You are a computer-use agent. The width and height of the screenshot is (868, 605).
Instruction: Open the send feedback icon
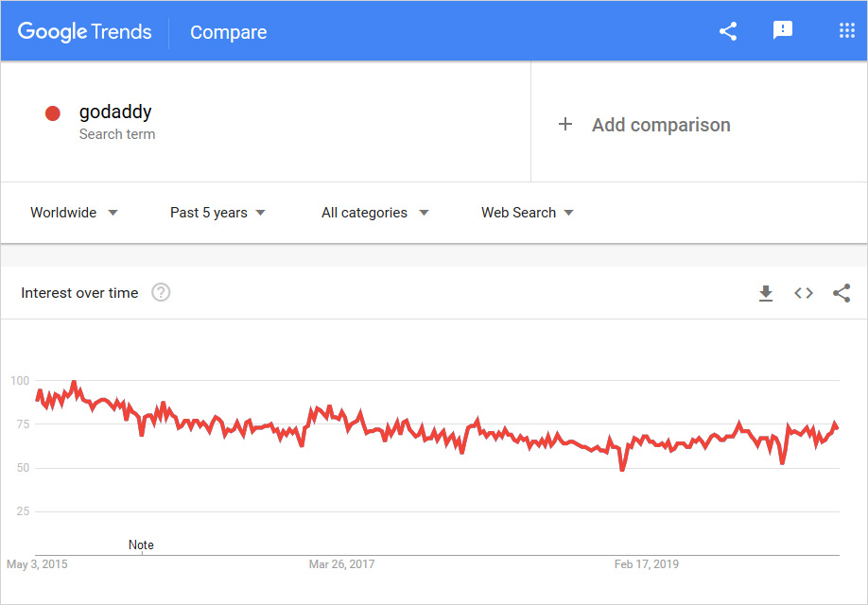pos(783,31)
